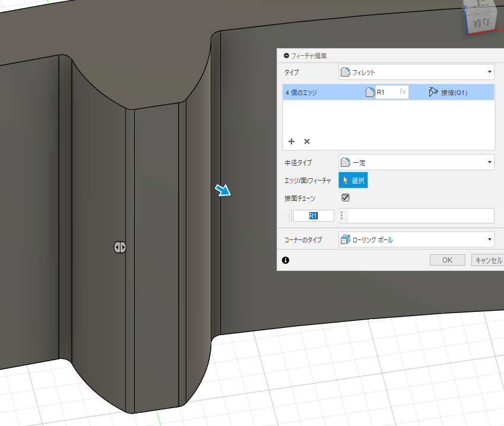
Task: Click the blue fillet radius arrow manipulator
Action: pyautogui.click(x=223, y=190)
